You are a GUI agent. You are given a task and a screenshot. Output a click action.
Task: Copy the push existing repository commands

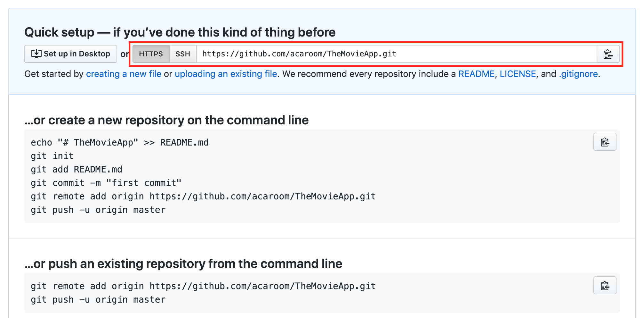click(x=605, y=286)
